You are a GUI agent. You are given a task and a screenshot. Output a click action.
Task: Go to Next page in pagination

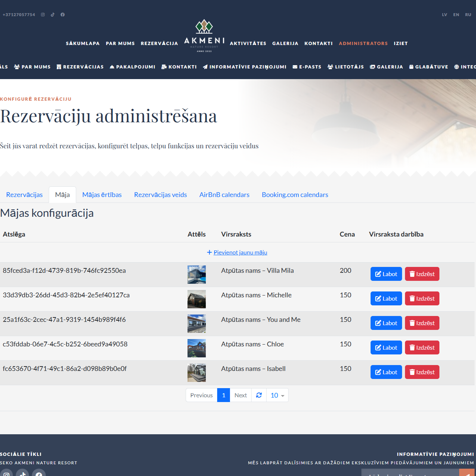pos(241,395)
